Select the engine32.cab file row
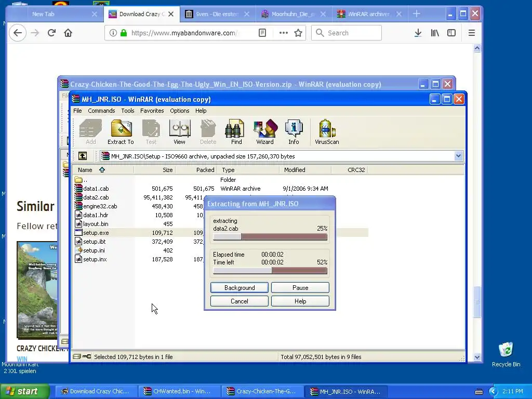This screenshot has height=399, width=532. pos(220,206)
